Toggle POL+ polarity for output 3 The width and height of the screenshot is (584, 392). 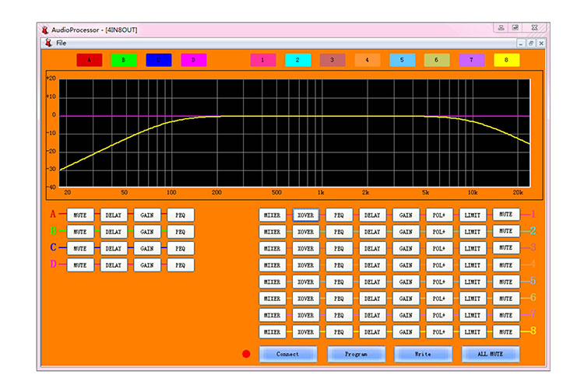[438, 248]
